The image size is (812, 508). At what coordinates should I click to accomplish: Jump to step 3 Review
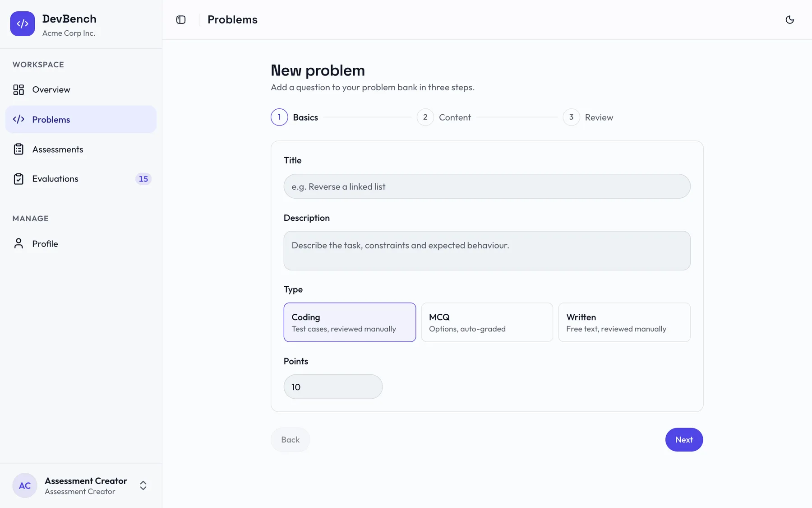588,117
